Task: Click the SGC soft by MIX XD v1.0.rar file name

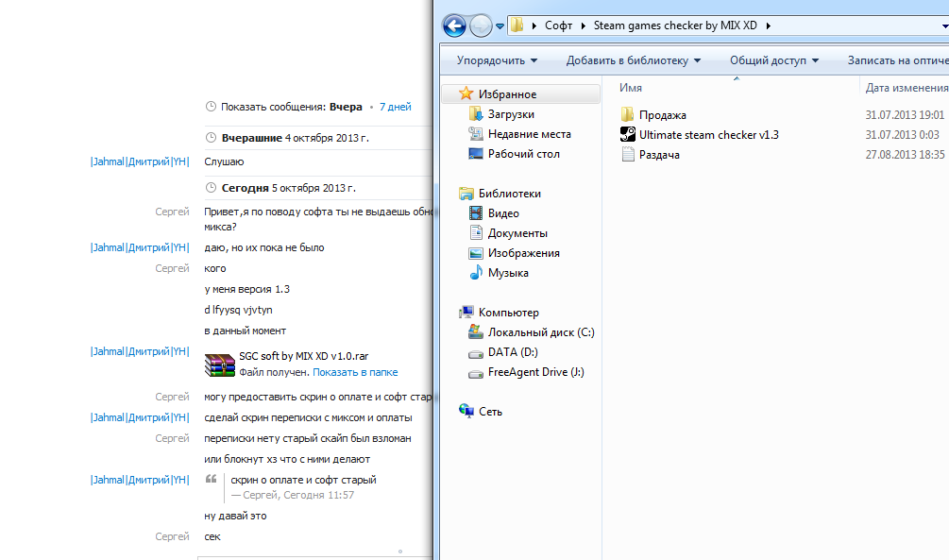Action: [x=304, y=356]
